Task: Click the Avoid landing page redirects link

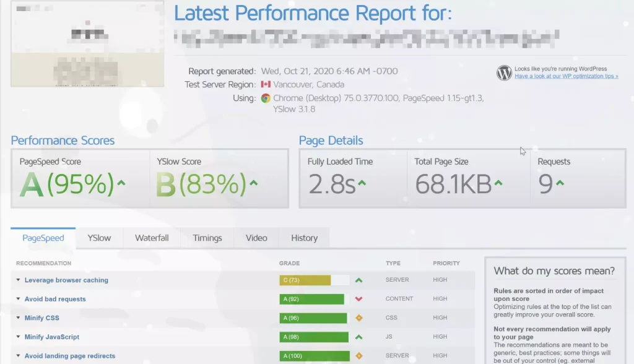Action: click(x=70, y=356)
